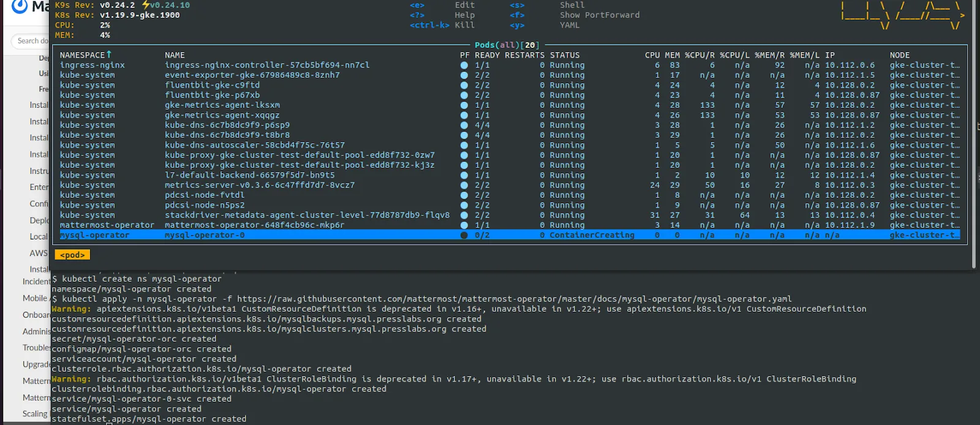The width and height of the screenshot is (980, 425).
Task: Click the READY column header
Action: [487, 55]
